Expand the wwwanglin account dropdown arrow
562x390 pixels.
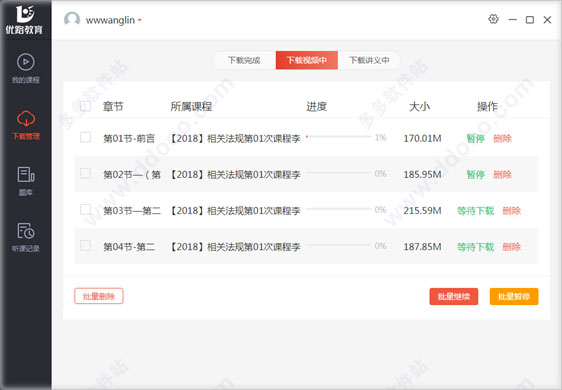(140, 20)
